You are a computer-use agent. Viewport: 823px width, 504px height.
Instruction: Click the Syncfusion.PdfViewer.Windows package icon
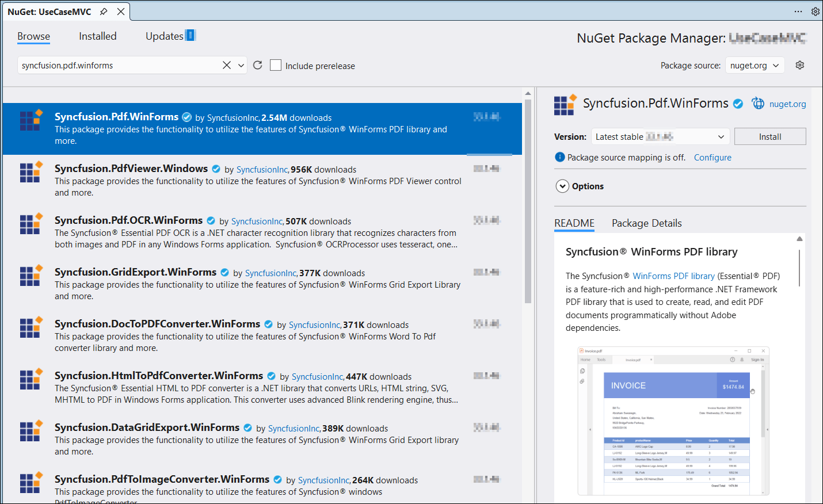pyautogui.click(x=31, y=171)
